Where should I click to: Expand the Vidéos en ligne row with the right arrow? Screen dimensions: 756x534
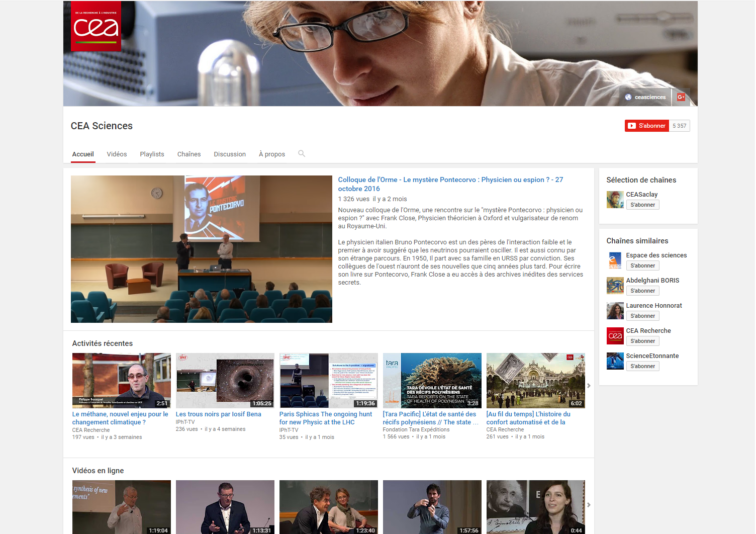coord(589,505)
